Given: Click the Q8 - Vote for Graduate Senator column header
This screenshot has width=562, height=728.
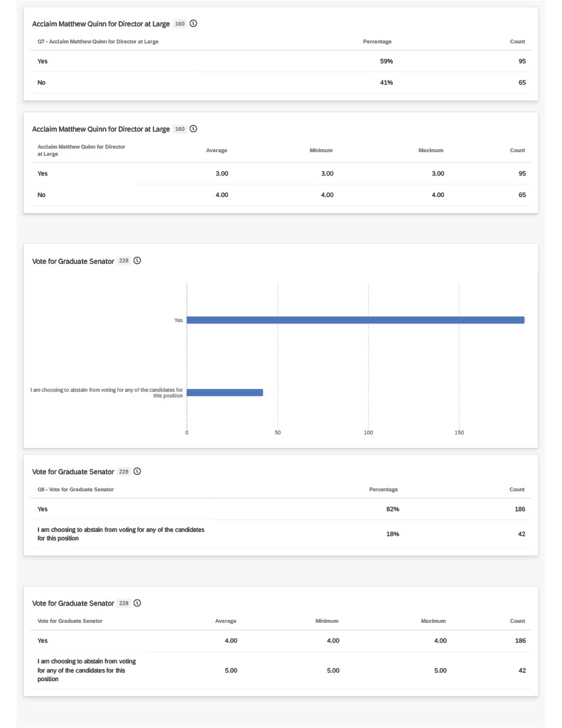Looking at the screenshot, I should pos(75,489).
